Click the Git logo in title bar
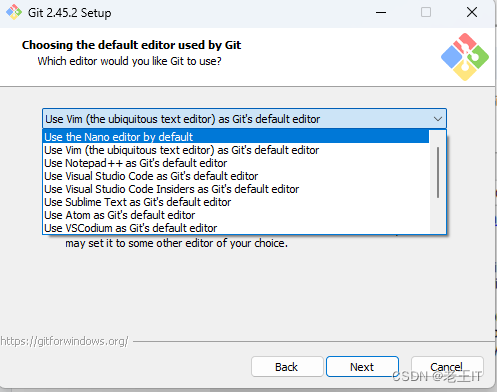Screen dimensions: 497x392 14,12
